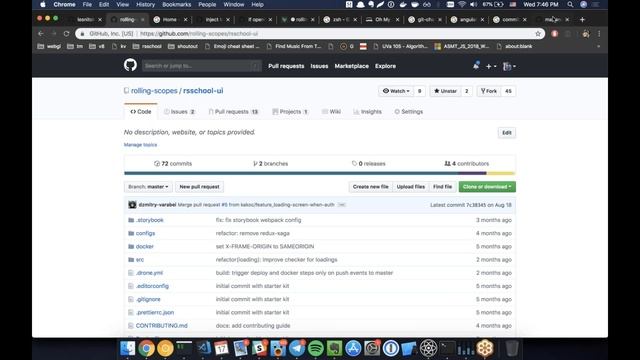Click the language breakdown color bar

click(320, 173)
